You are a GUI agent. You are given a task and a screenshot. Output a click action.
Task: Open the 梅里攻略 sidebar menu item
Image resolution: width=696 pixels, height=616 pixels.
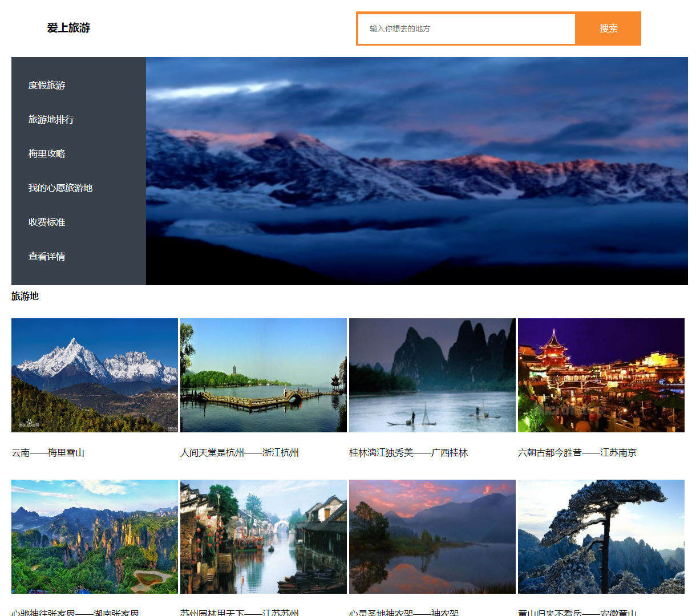click(46, 154)
